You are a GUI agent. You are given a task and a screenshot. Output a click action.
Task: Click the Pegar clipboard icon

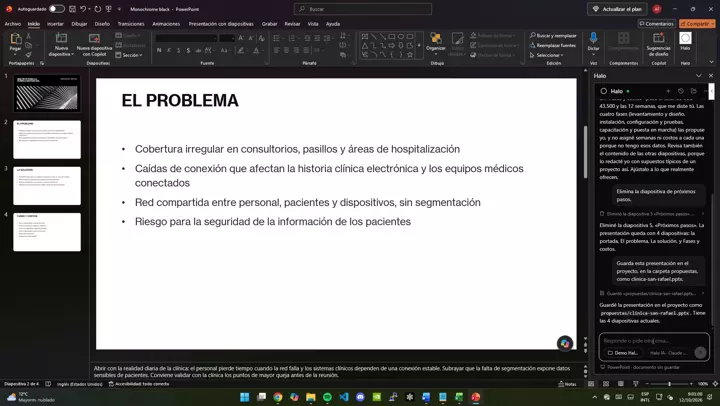click(x=16, y=39)
